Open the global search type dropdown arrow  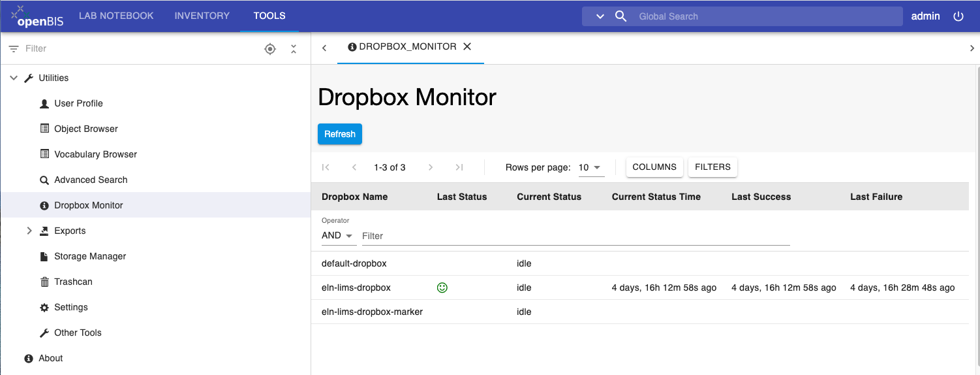[x=600, y=16]
